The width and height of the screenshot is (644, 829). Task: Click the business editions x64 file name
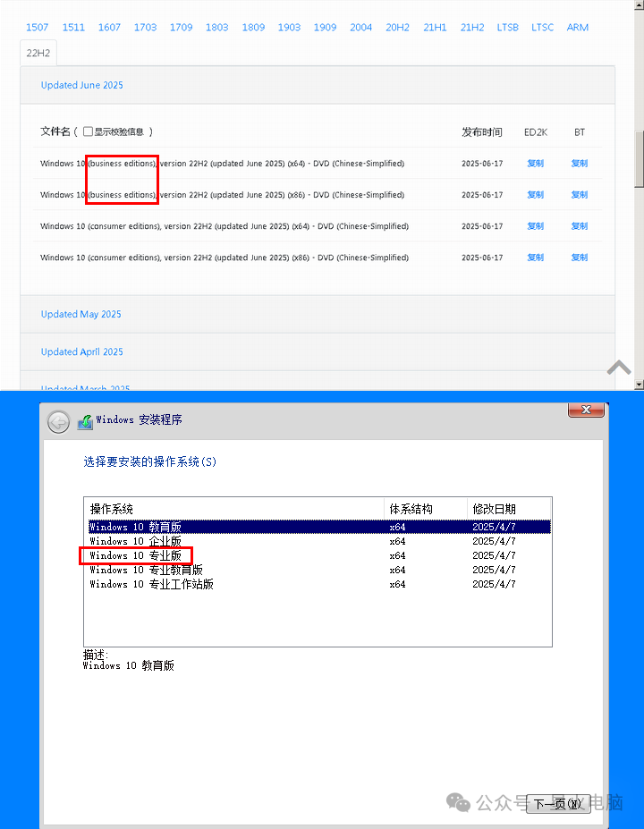(222, 164)
